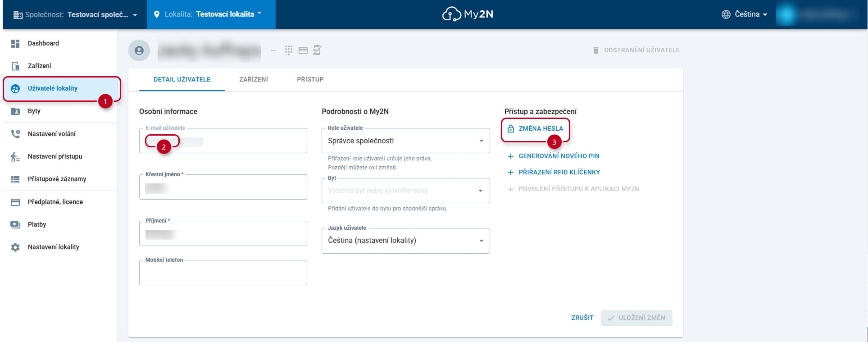Click the My2N logo
Image resolution: width=868 pixels, height=342 pixels.
(x=468, y=14)
